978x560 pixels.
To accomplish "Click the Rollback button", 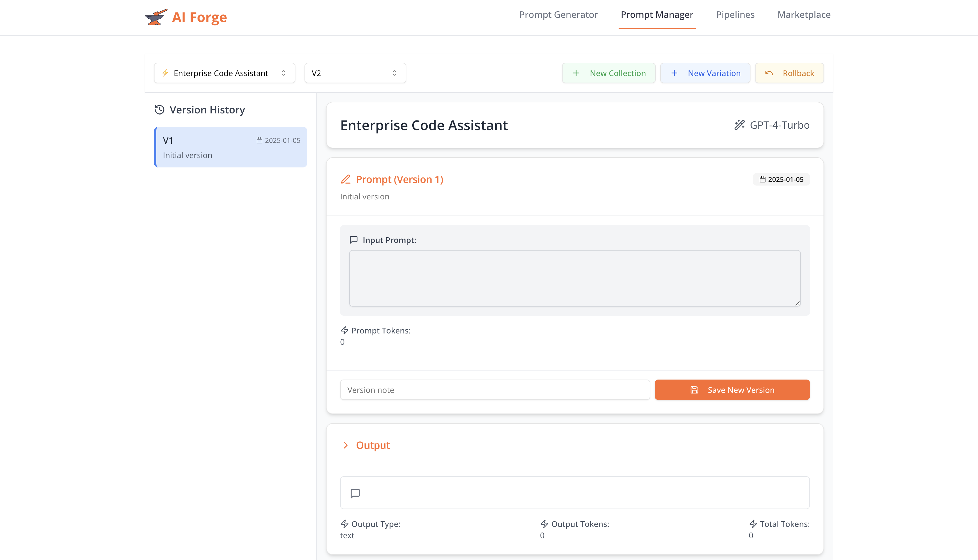I will [789, 73].
